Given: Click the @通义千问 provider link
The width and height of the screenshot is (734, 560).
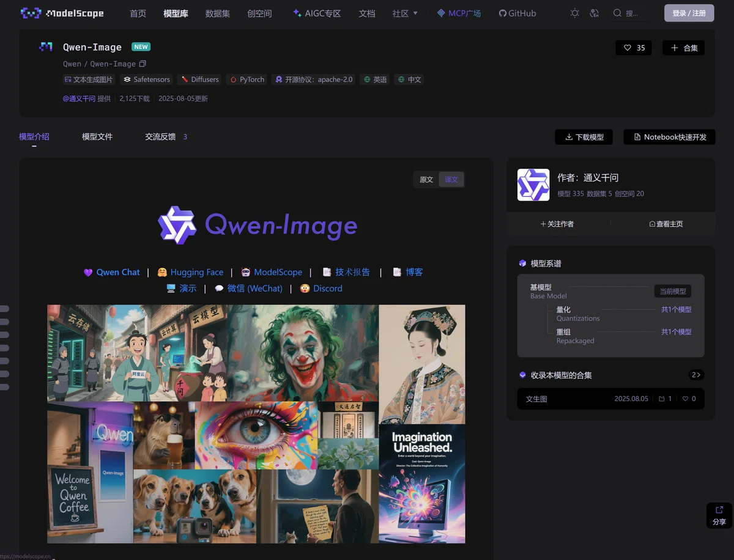Looking at the screenshot, I should [x=79, y=98].
